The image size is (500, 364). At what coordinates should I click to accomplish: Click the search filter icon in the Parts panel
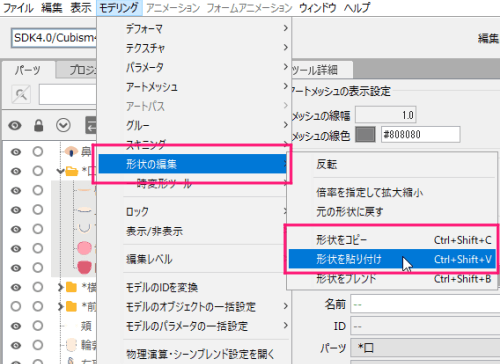point(21,94)
